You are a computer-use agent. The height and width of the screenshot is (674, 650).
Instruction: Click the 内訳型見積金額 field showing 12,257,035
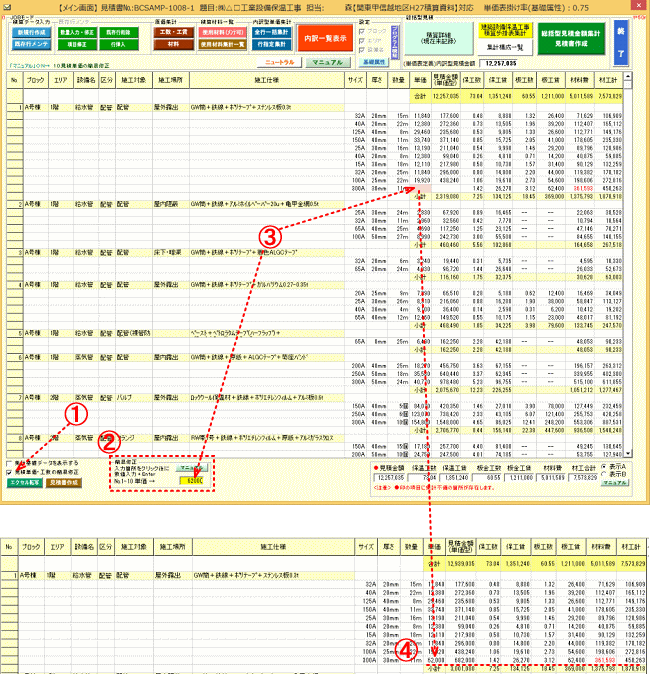tap(500, 64)
